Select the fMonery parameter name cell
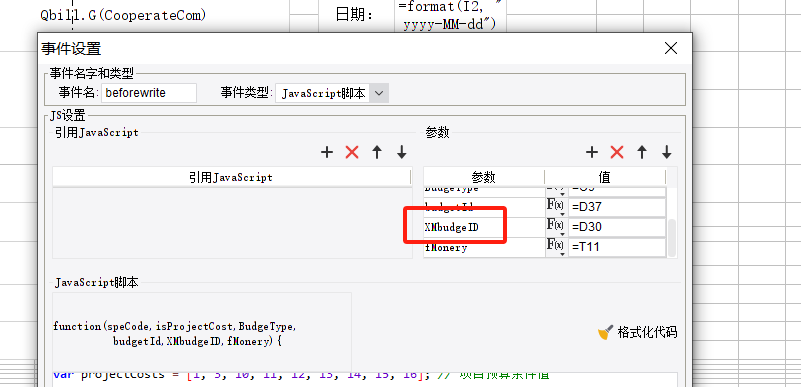Image resolution: width=801 pixels, height=387 pixels. (484, 248)
